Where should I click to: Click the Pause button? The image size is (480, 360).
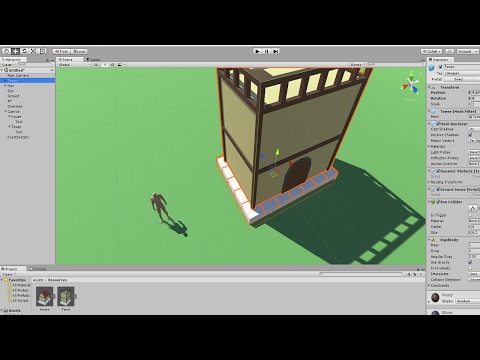[x=266, y=51]
